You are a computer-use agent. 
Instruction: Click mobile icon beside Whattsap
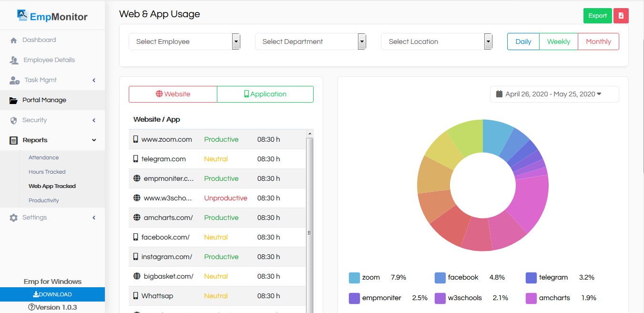tap(135, 296)
